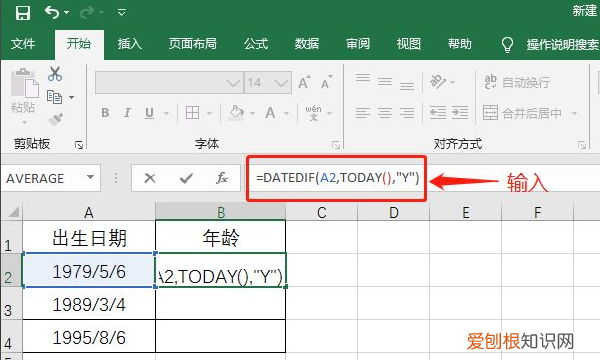Open underline style dropdown arrow
The width and height of the screenshot is (600, 360).
tap(166, 113)
